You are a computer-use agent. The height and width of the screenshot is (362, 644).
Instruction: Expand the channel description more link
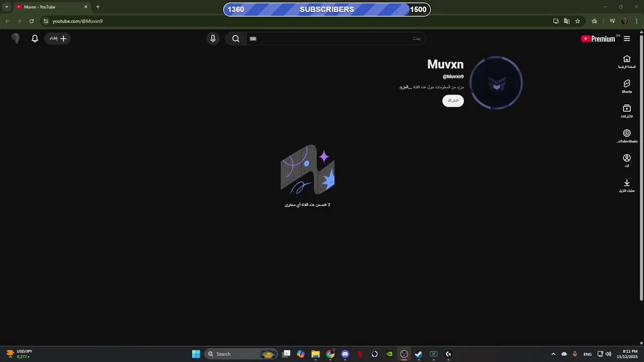point(406,87)
